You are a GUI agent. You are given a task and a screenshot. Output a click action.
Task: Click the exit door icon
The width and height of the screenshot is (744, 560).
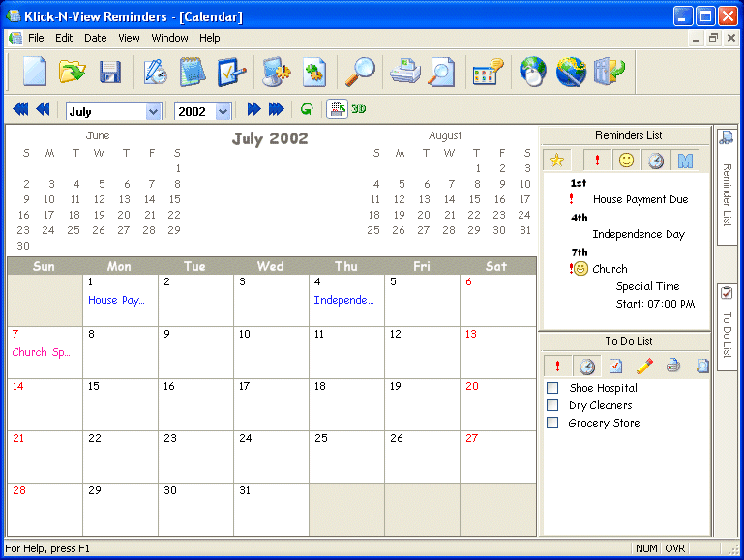(610, 72)
